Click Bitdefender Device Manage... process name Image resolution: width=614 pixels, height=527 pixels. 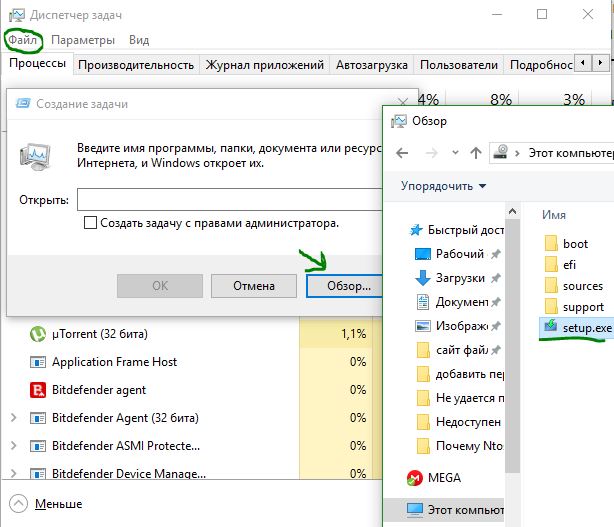[x=129, y=473]
